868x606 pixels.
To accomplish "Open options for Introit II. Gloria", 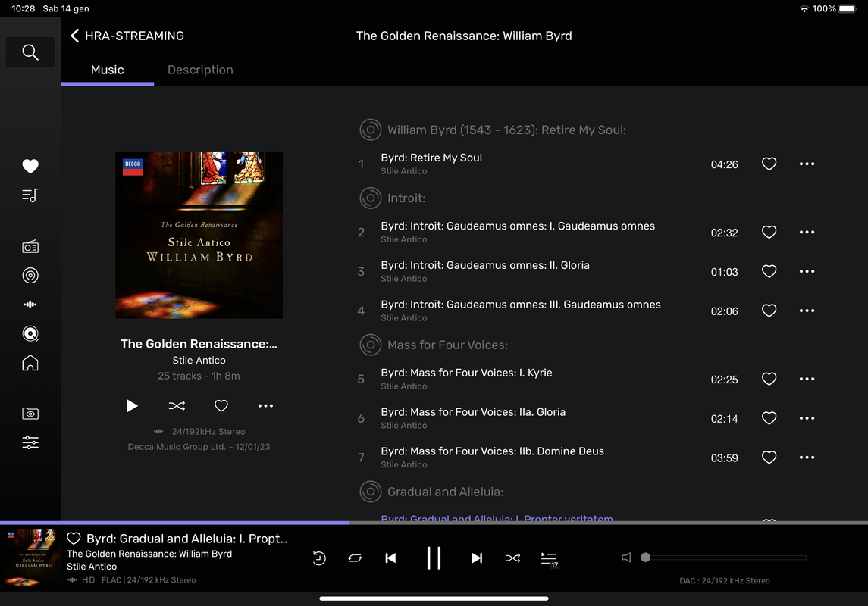I will [x=807, y=271].
